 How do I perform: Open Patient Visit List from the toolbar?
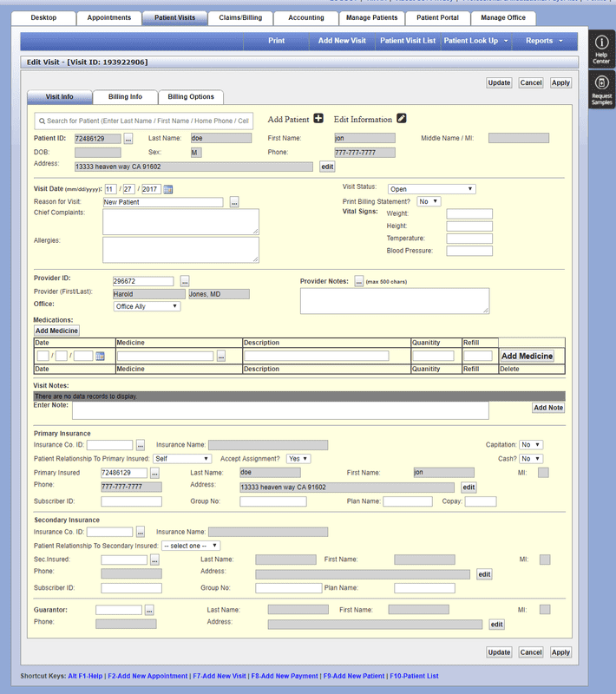pos(408,41)
